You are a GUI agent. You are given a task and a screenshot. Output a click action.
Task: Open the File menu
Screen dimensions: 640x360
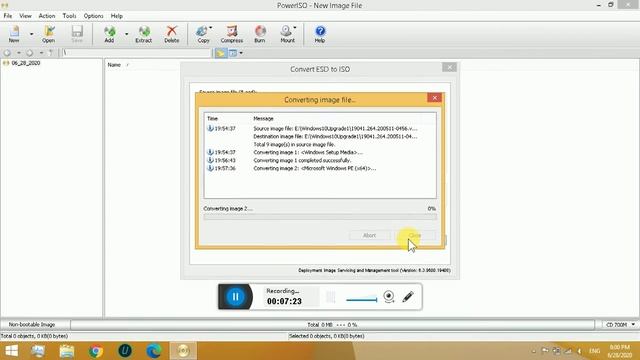click(8, 16)
